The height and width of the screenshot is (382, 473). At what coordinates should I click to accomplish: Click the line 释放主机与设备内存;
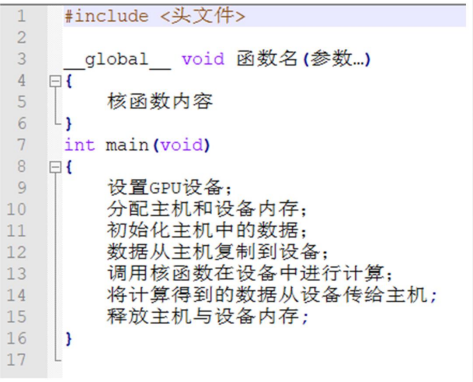[x=207, y=316]
